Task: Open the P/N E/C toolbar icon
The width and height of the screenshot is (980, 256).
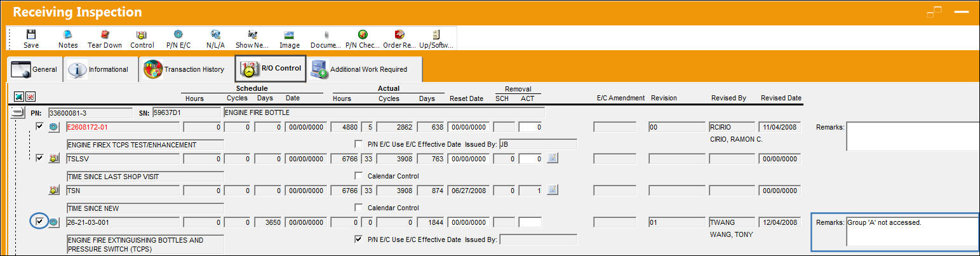Action: (178, 39)
